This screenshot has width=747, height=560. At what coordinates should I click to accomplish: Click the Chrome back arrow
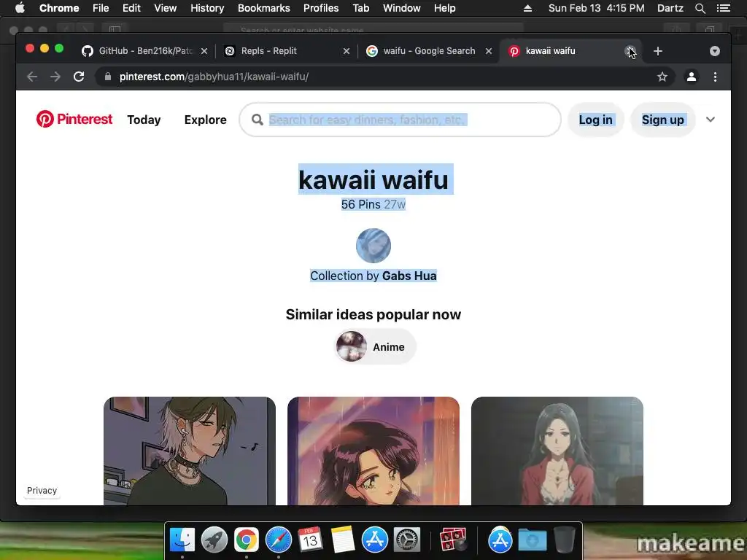click(32, 77)
